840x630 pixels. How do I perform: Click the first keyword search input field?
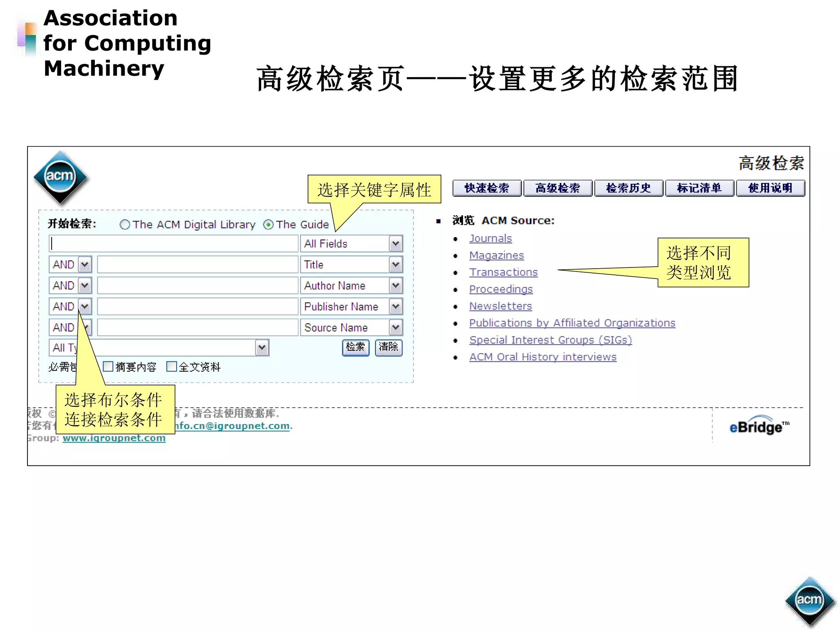[x=173, y=244]
